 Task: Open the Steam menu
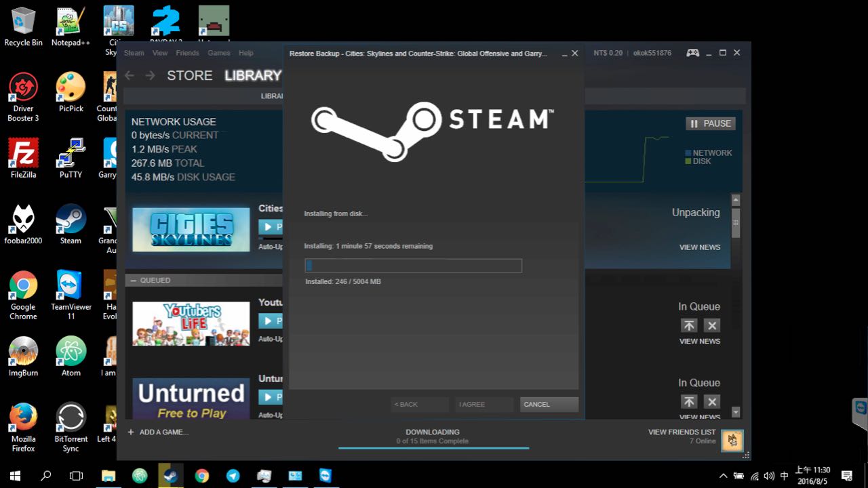(x=134, y=53)
